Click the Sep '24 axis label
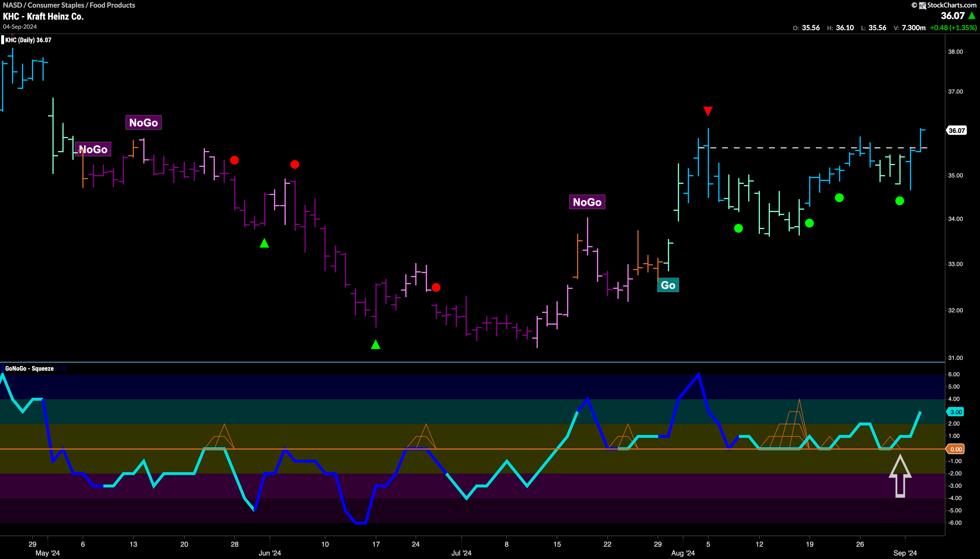The height and width of the screenshot is (559, 980). coord(905,553)
